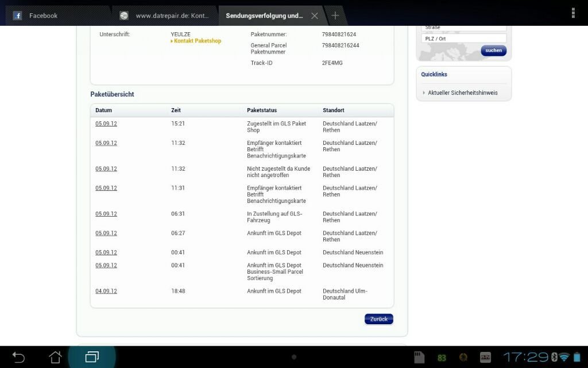Select the 18:48 time entry

pos(178,291)
